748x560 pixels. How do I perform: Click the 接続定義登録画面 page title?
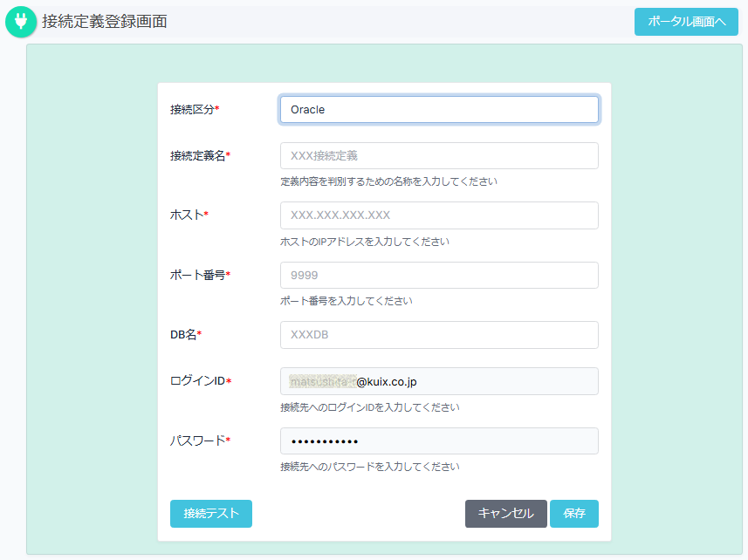[x=105, y=22]
